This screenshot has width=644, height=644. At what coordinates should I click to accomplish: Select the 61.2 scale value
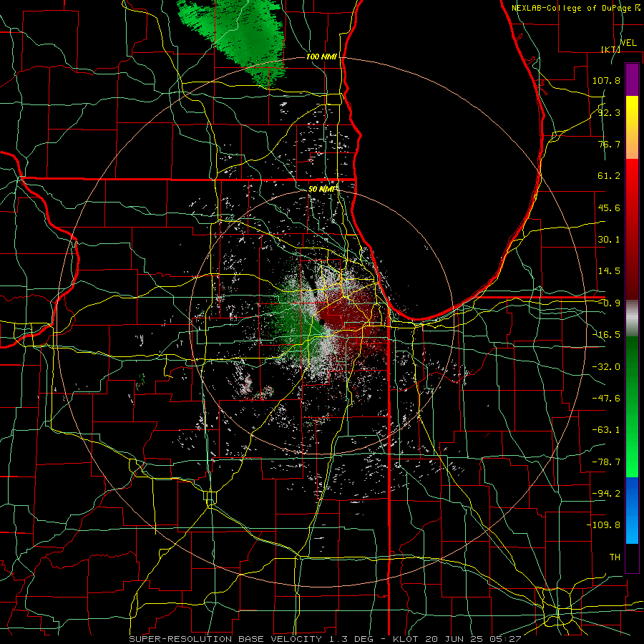[x=609, y=176]
